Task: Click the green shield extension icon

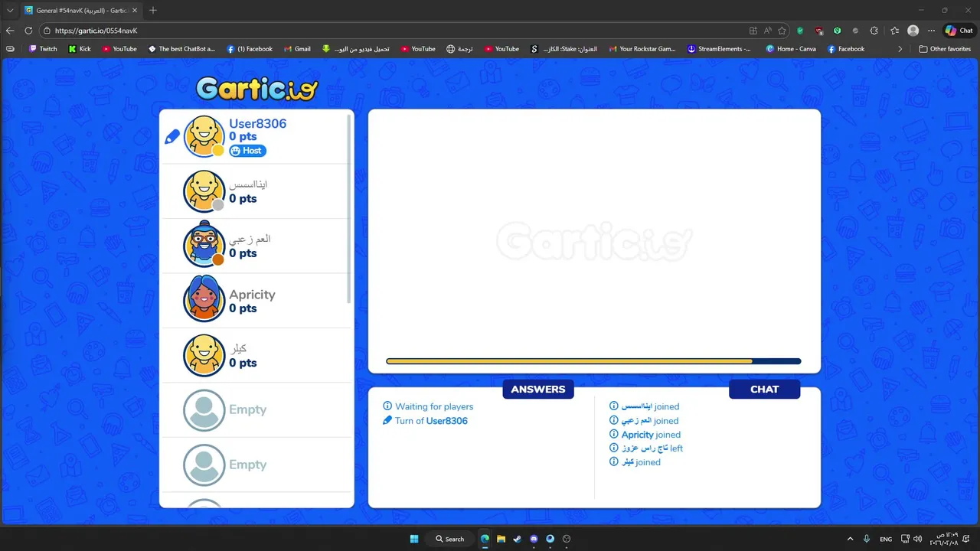Action: pyautogui.click(x=800, y=31)
